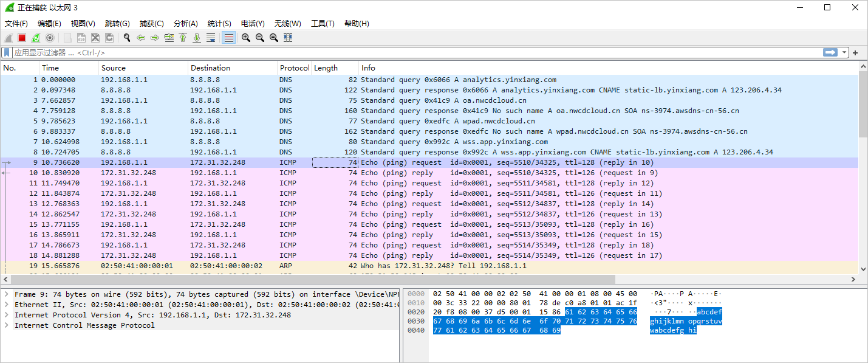Screen dimensions: 868x363
Task: Expand Internet Control Message Protocol row
Action: 6,325
